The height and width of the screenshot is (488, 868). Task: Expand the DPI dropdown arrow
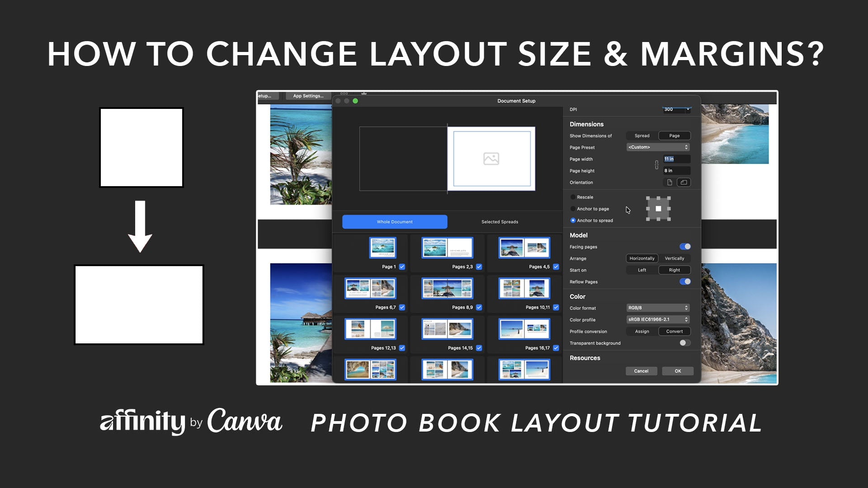coord(688,109)
